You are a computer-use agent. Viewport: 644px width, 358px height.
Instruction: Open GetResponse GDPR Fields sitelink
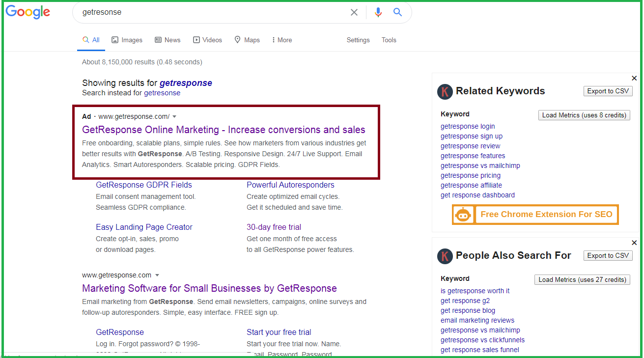coord(144,185)
